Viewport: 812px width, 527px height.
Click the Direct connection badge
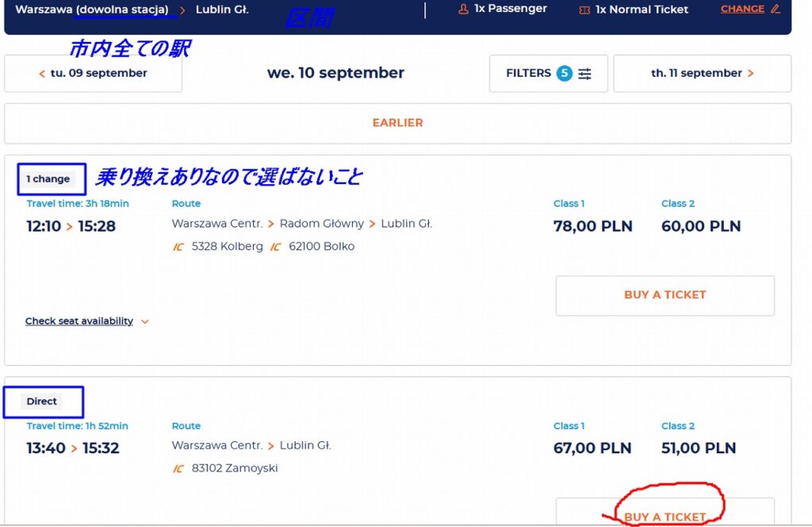click(x=42, y=402)
